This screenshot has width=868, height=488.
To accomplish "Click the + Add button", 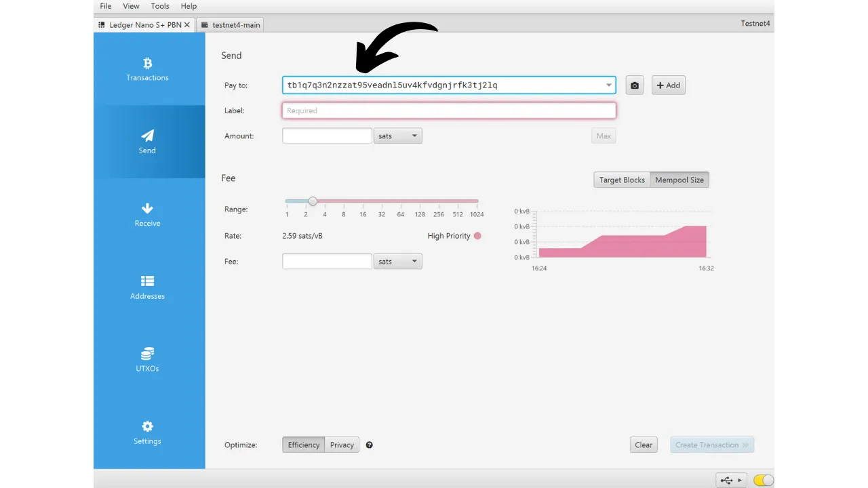I will (x=669, y=85).
